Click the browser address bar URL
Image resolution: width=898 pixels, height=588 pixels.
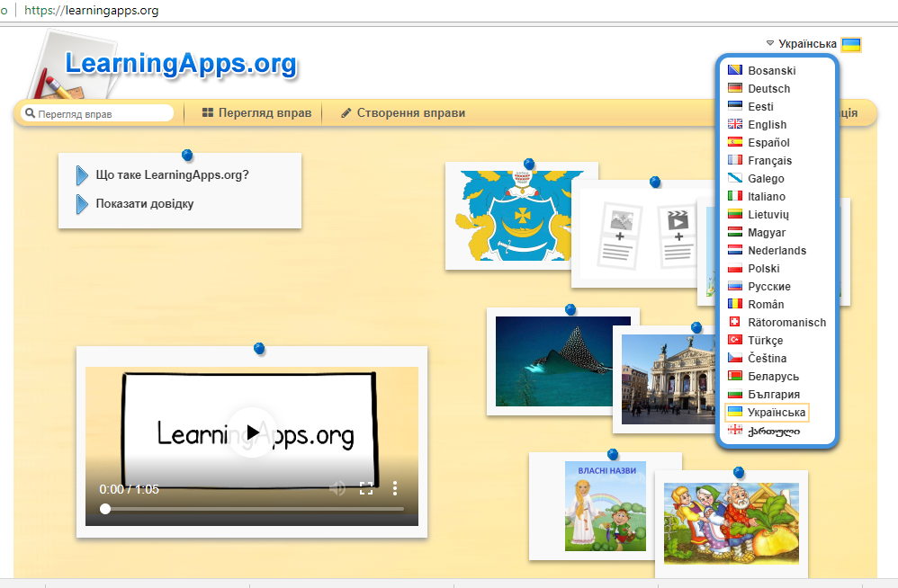point(92,10)
